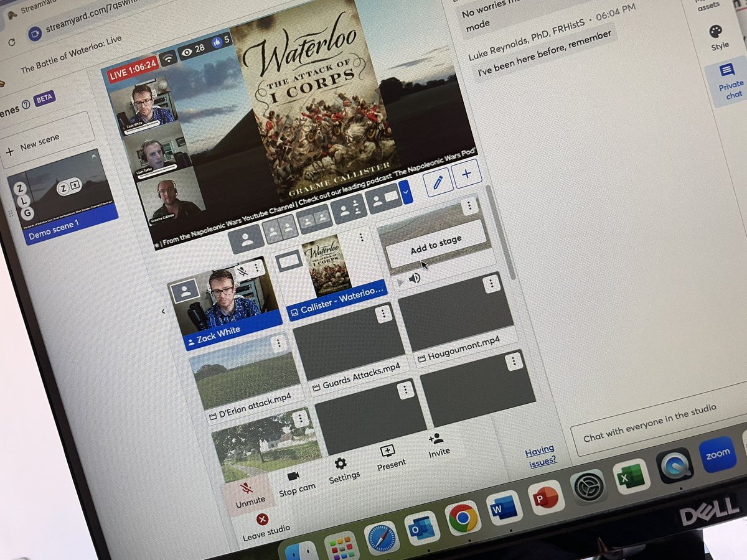Collapse panel with the left arrow
This screenshot has height=560, width=747.
pos(164,311)
